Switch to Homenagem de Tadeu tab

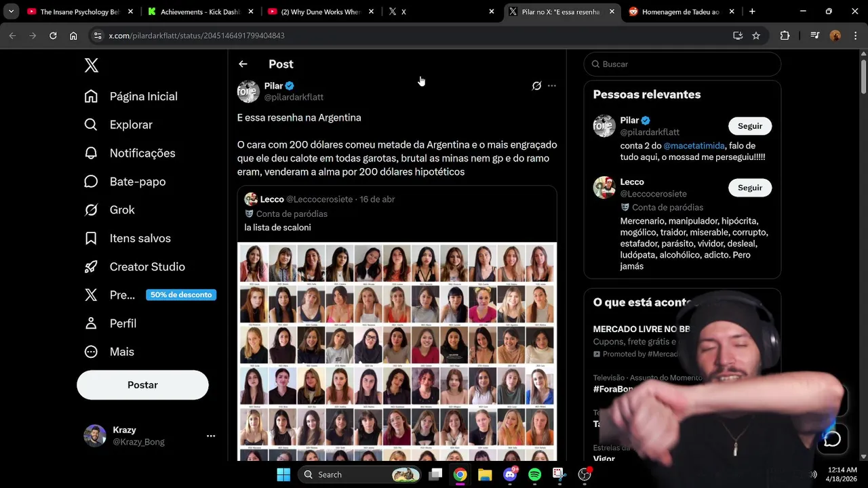(682, 12)
